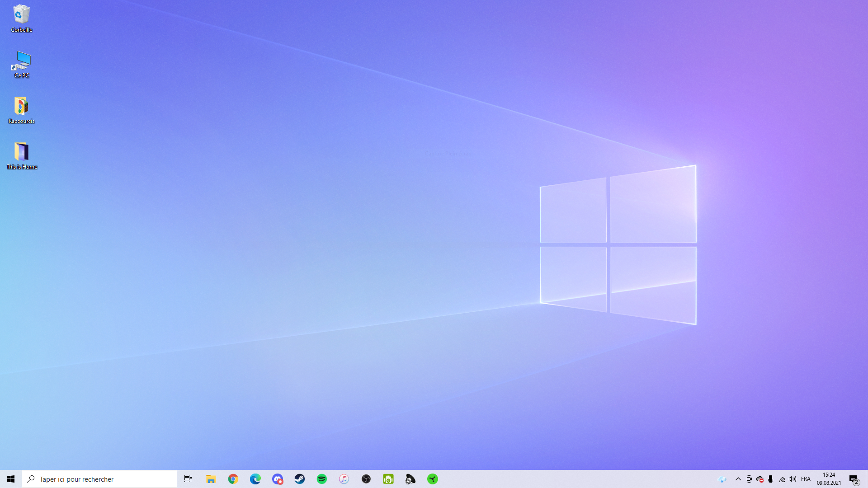Click the Meet Now camera tray icon

(x=749, y=479)
